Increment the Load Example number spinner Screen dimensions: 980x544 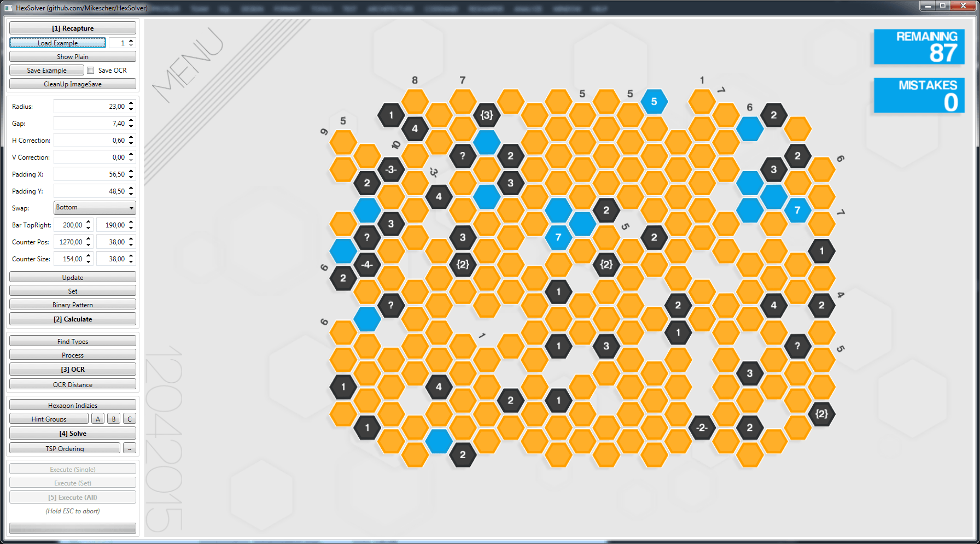point(131,40)
